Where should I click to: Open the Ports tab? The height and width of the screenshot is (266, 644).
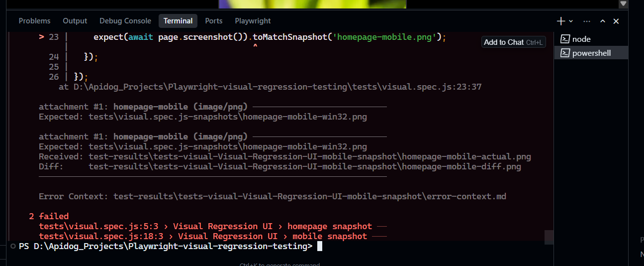tap(214, 21)
